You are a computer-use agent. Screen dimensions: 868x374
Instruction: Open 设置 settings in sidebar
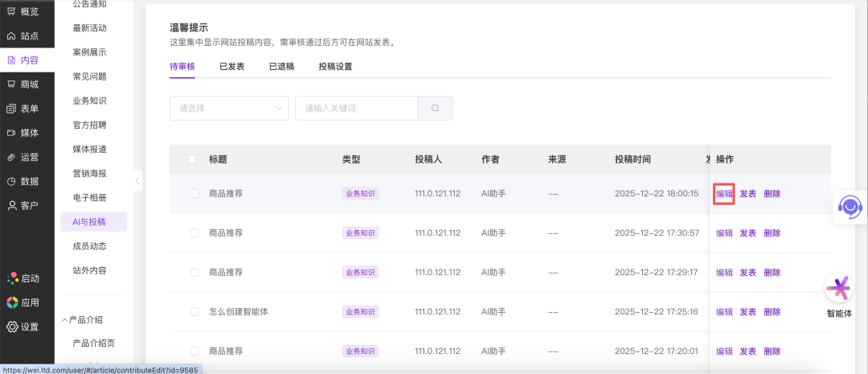[x=23, y=327]
